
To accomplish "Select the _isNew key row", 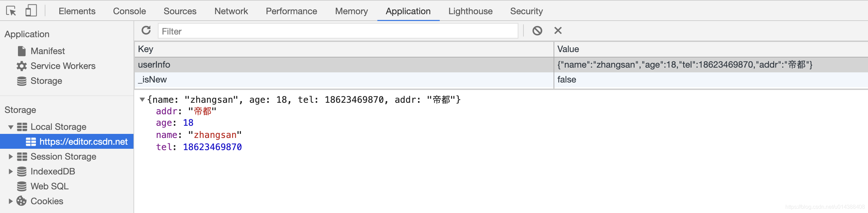I will click(x=152, y=80).
